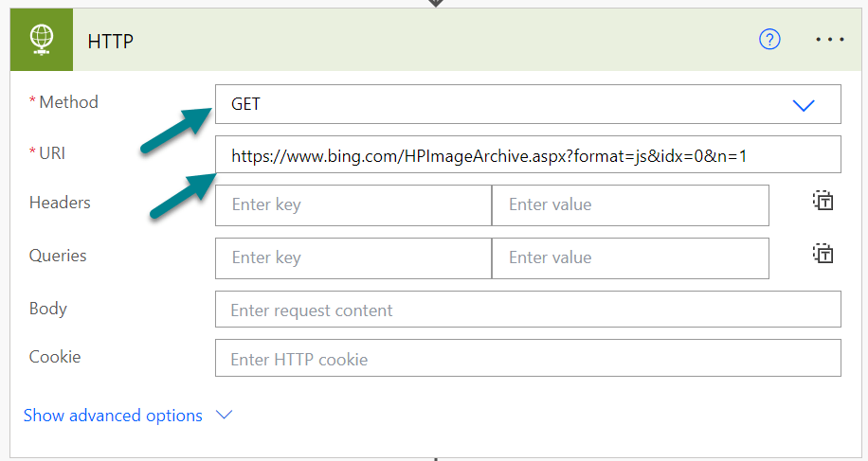Click the Cookie 'Enter HTTP cookie' field
Image resolution: width=868 pixels, height=461 pixels.
point(527,360)
